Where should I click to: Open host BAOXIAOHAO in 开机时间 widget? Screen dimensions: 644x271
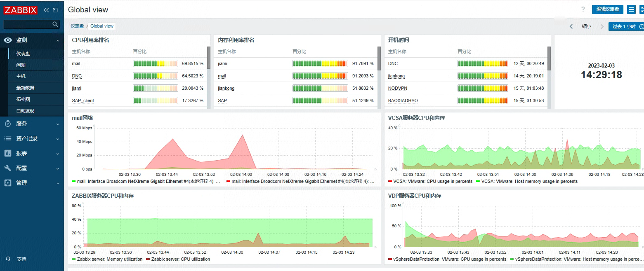coord(403,100)
